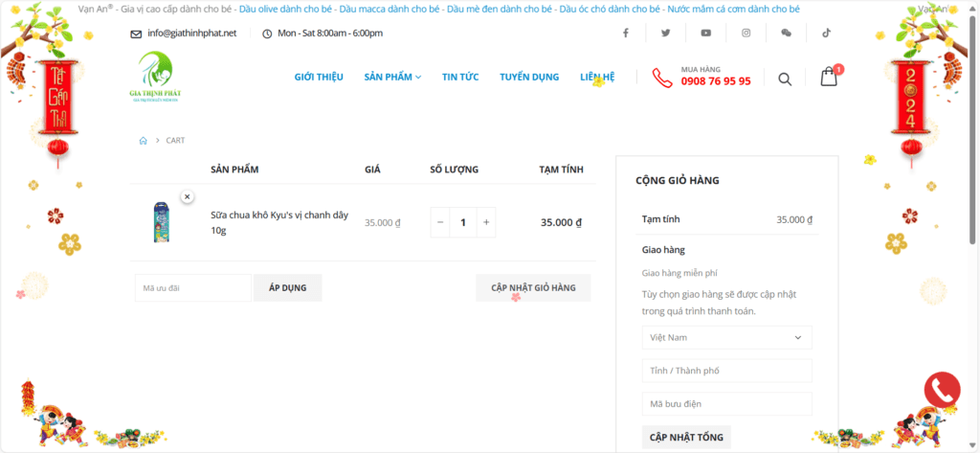The height and width of the screenshot is (453, 980).
Task: Click the product thumbnail image
Action: [x=162, y=222]
